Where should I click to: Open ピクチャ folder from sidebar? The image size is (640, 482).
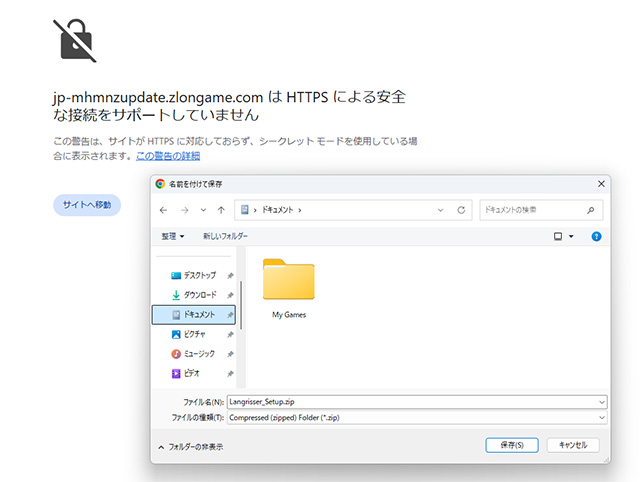[195, 334]
